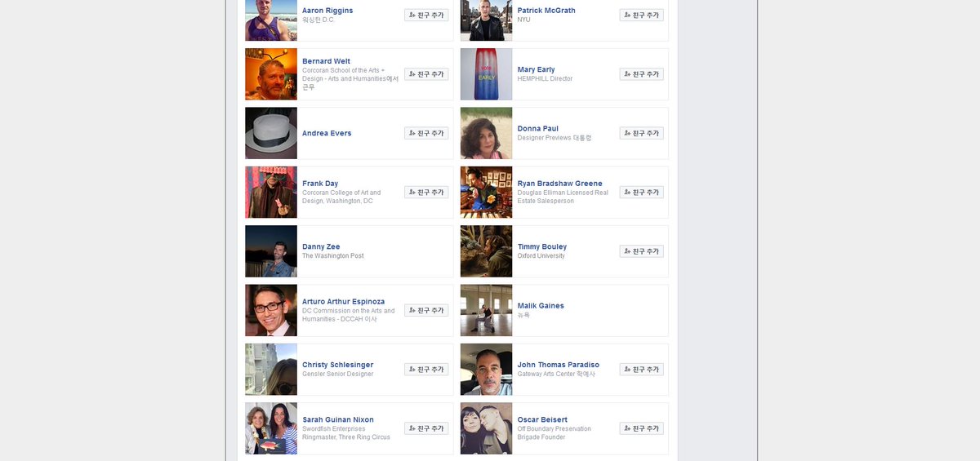Viewport: 980px width, 461px height.
Task: Add Frank Day as friend
Action: click(x=426, y=193)
